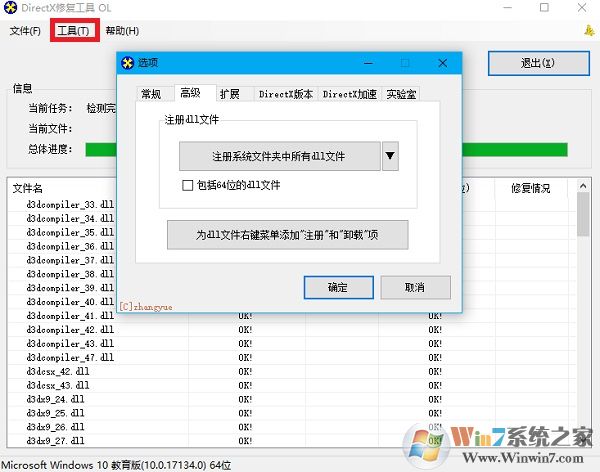Cancel with the 取消 button
Viewport: 600px width, 472px height.
click(416, 287)
